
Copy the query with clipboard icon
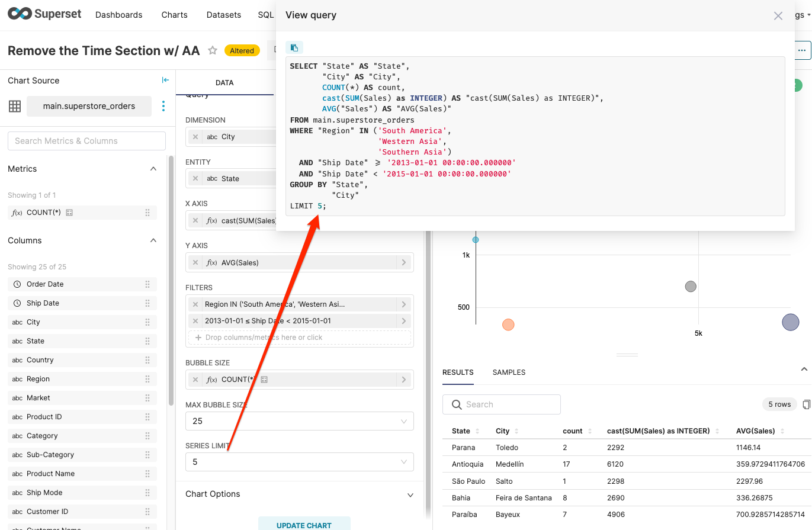click(x=294, y=47)
